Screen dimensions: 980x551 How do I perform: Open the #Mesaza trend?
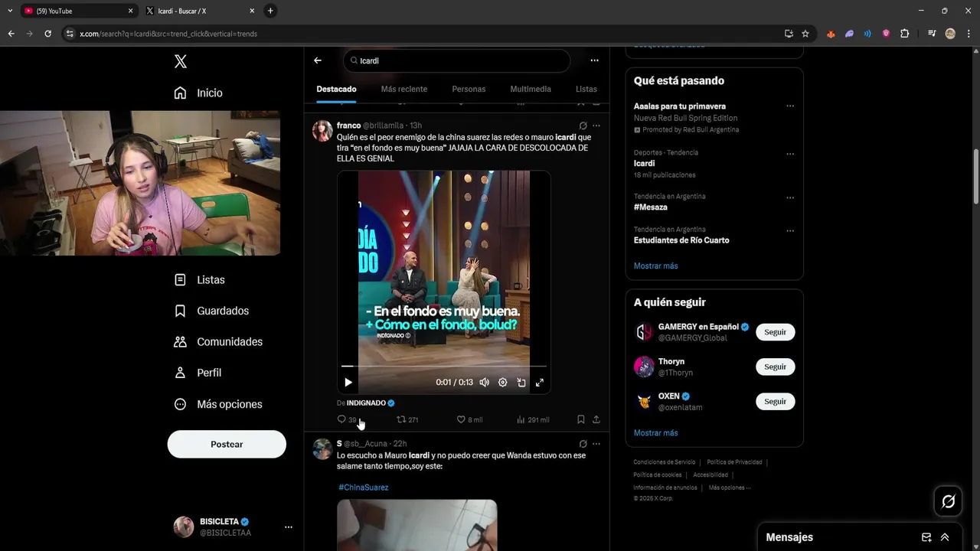pyautogui.click(x=651, y=207)
